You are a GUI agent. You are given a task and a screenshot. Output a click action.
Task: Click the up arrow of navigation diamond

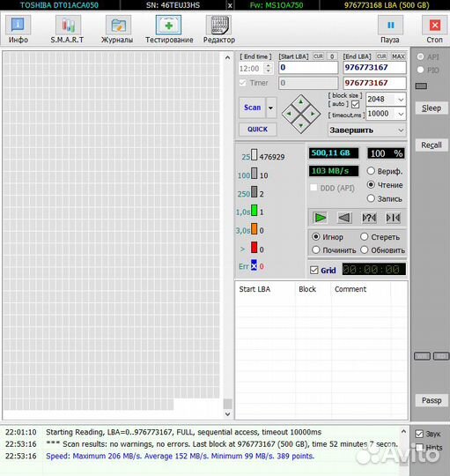tap(301, 102)
